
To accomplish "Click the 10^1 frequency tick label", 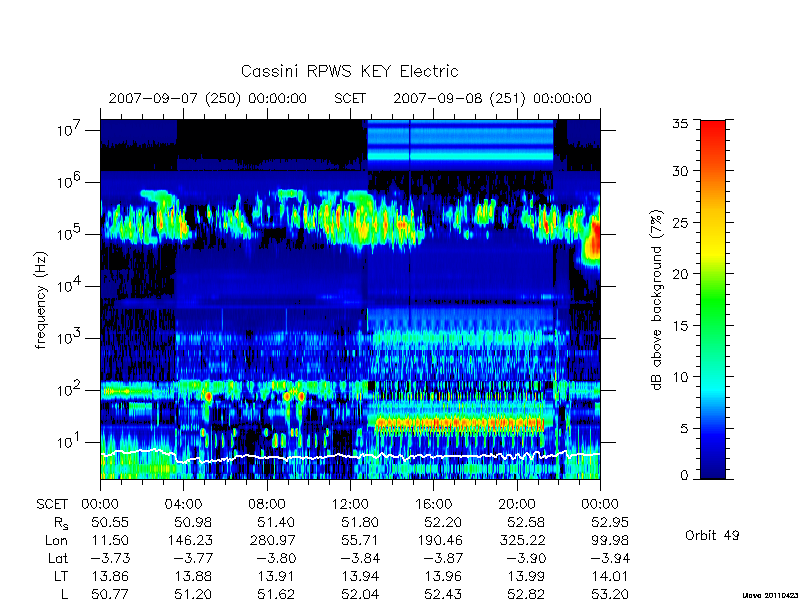I will pyautogui.click(x=70, y=441).
